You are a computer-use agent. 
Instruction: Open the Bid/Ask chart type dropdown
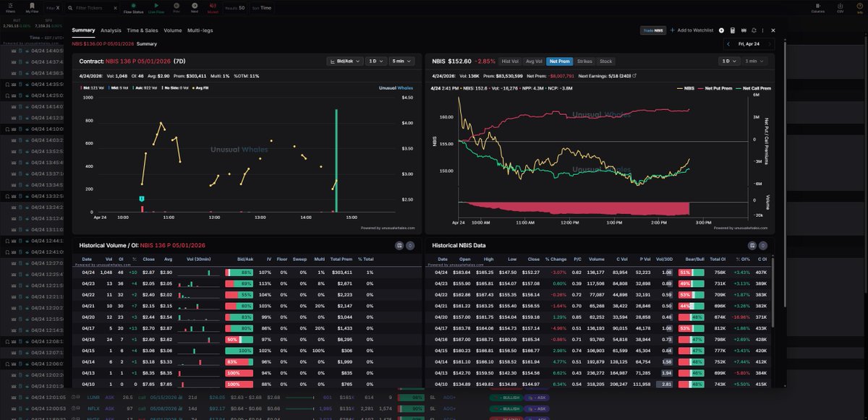click(344, 61)
